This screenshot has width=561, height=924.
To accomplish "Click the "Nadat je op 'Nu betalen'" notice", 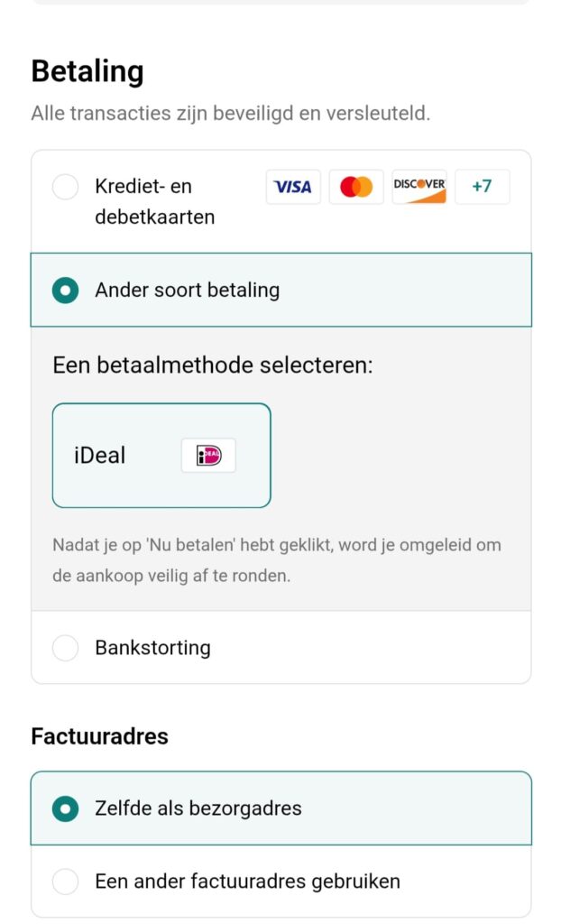I will click(277, 559).
